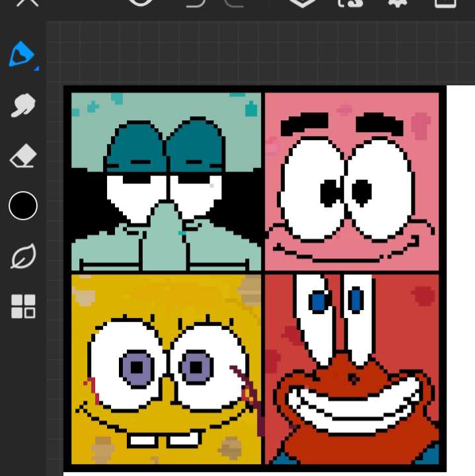This screenshot has height=476, width=475.
Task: Switch to the Eraser tool
Action: (23, 157)
